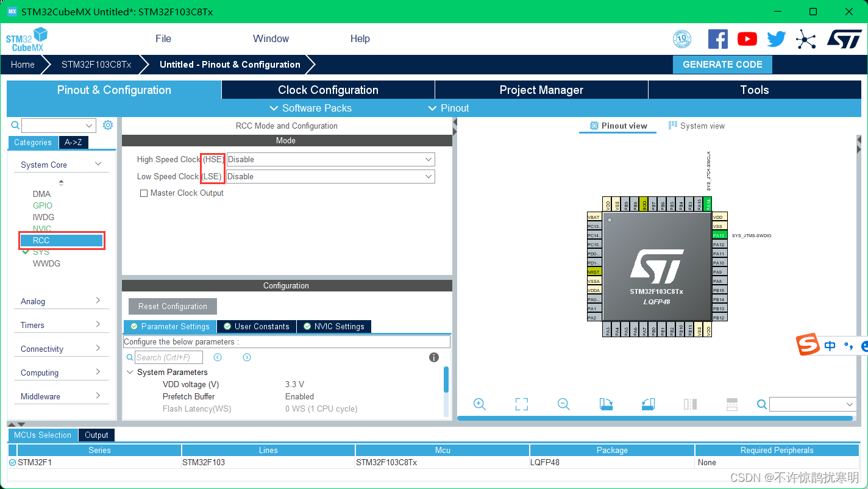868x489 pixels.
Task: Click the ST logo in the header
Action: pos(844,39)
